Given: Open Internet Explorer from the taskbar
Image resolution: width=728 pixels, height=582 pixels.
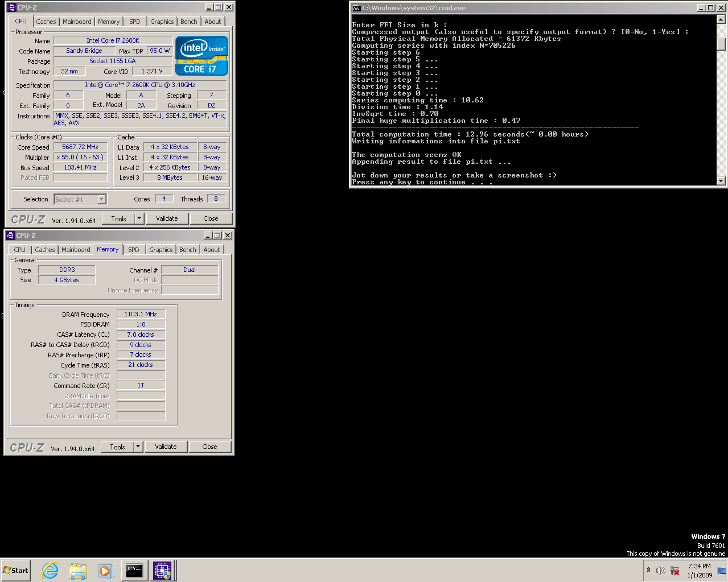Looking at the screenshot, I should pos(50,571).
